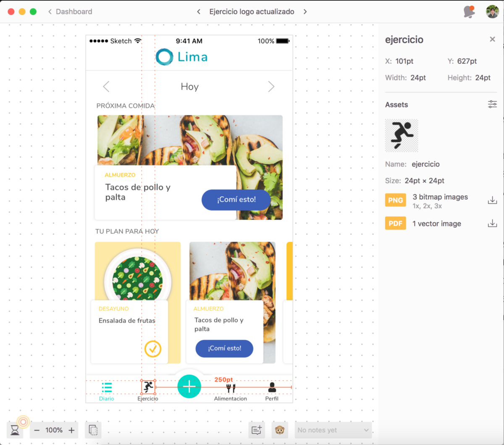Go to previous artboard using left chevron
The width and height of the screenshot is (504, 445).
coord(199,12)
